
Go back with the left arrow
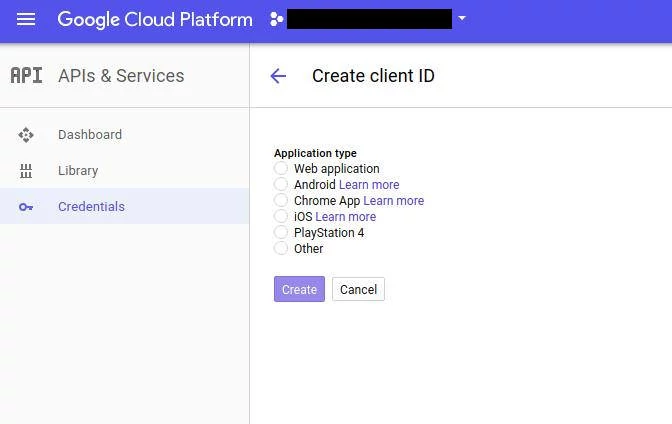coord(278,76)
